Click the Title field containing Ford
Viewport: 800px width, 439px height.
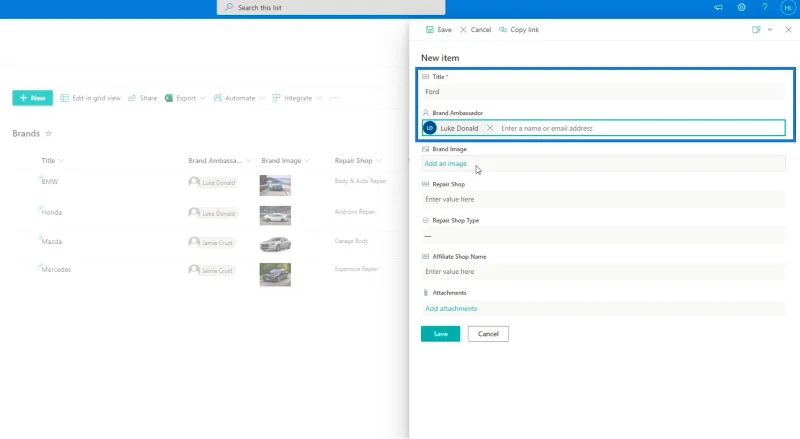point(603,92)
